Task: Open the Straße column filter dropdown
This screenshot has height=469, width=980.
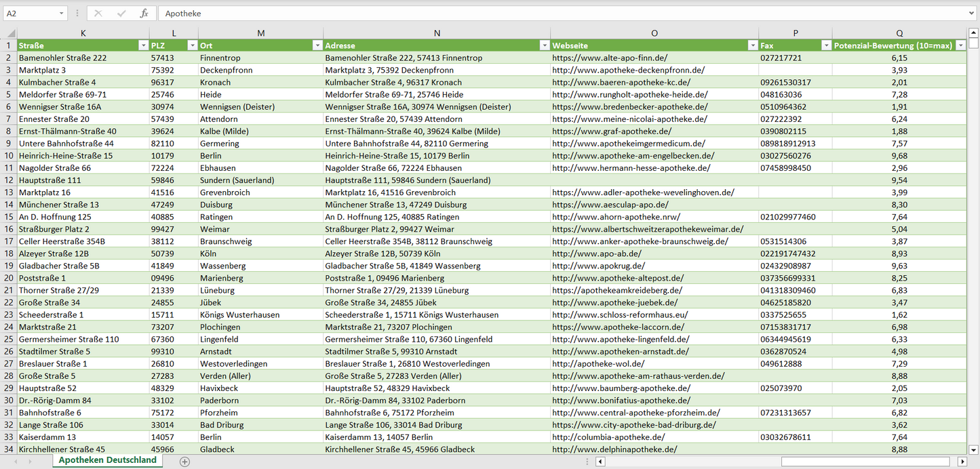Action: (142, 45)
